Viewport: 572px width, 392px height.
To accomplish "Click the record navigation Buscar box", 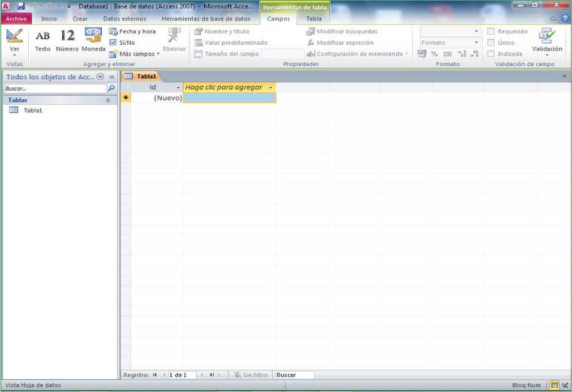I will (x=294, y=375).
